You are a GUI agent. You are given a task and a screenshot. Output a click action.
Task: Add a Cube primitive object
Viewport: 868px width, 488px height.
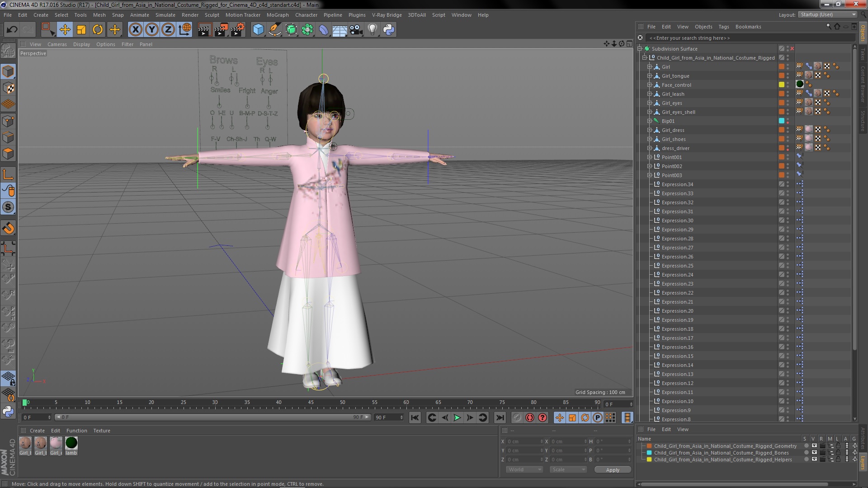tap(258, 30)
